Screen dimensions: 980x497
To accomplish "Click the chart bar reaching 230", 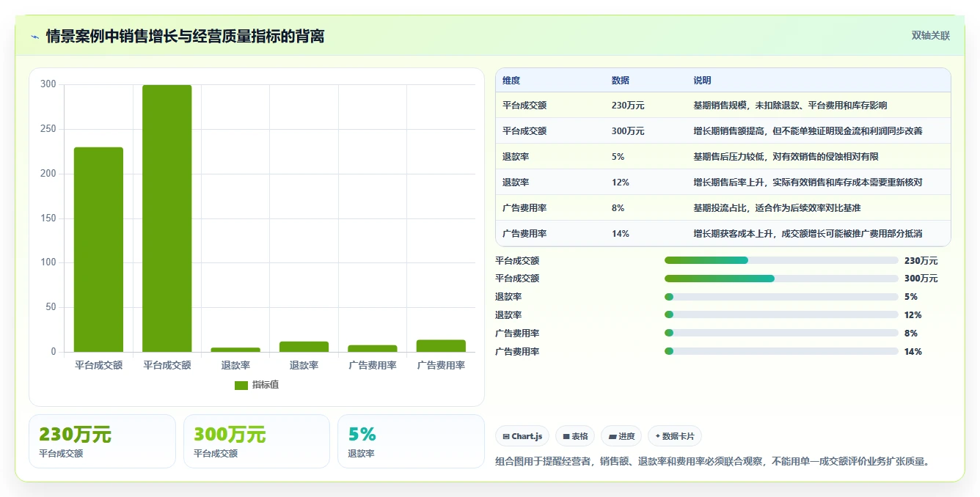I will click(98, 250).
